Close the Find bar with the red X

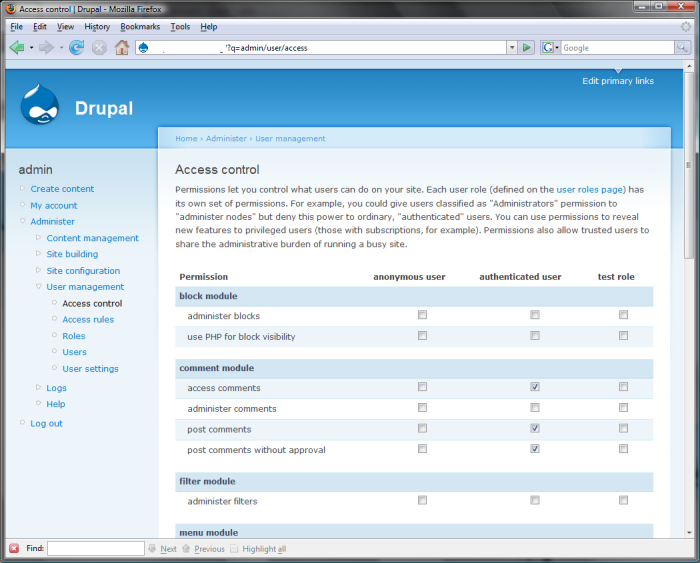click(x=14, y=548)
